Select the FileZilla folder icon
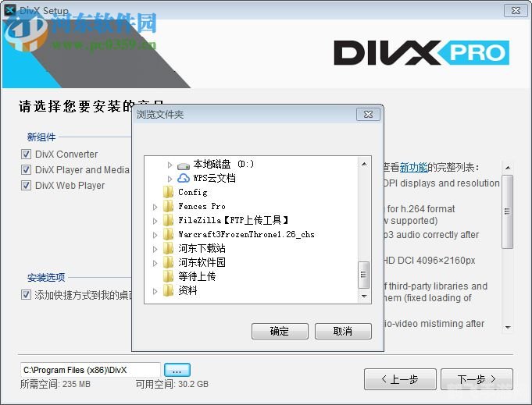This screenshot has height=405, width=532. tap(169, 221)
